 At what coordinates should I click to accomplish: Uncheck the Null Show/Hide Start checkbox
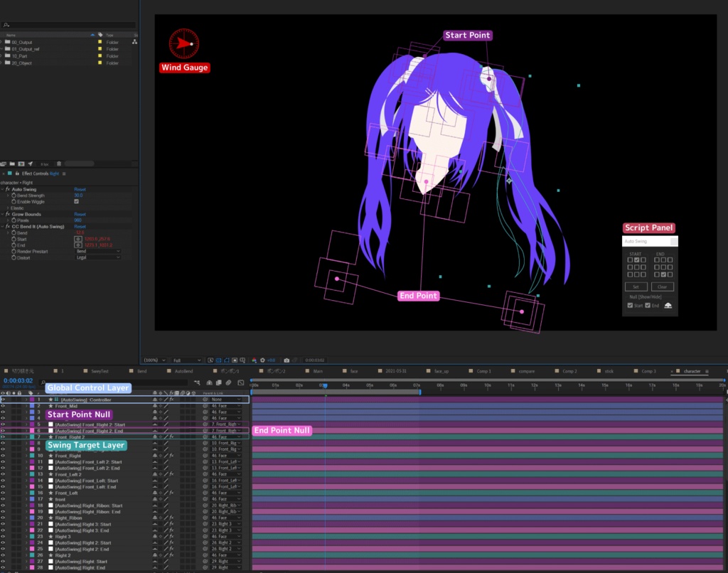tap(630, 306)
